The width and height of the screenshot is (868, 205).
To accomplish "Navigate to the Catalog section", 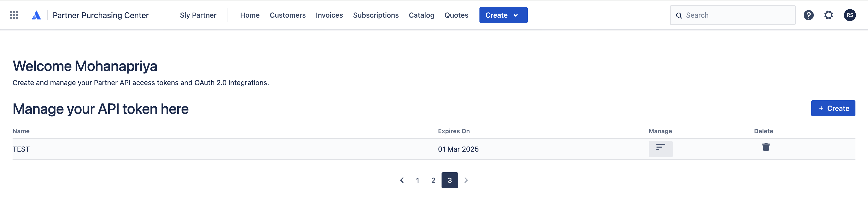I will click(x=421, y=15).
